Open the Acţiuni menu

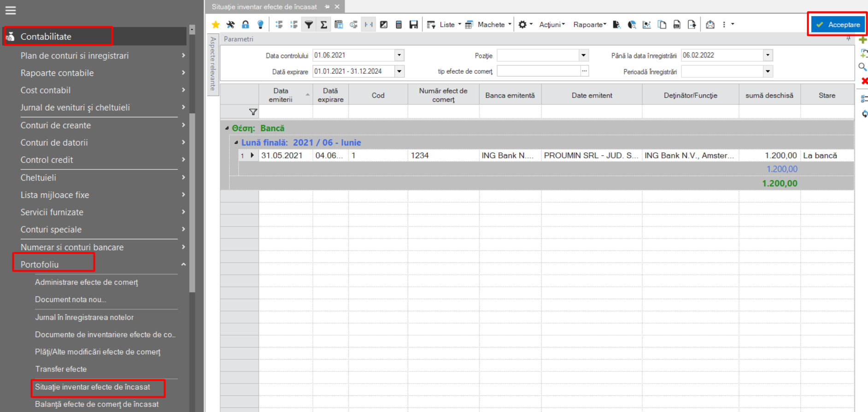(x=552, y=25)
